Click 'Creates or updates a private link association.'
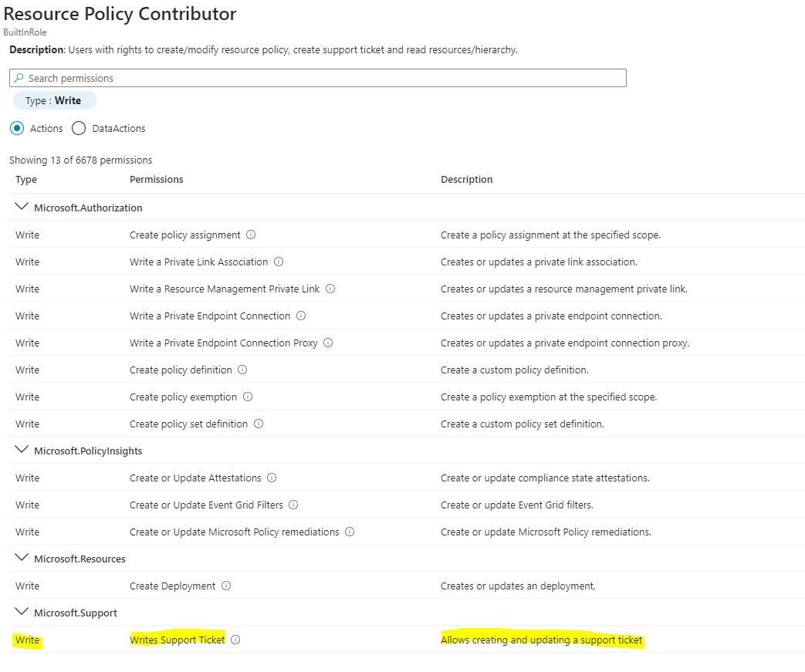The image size is (805, 672). pos(539,262)
